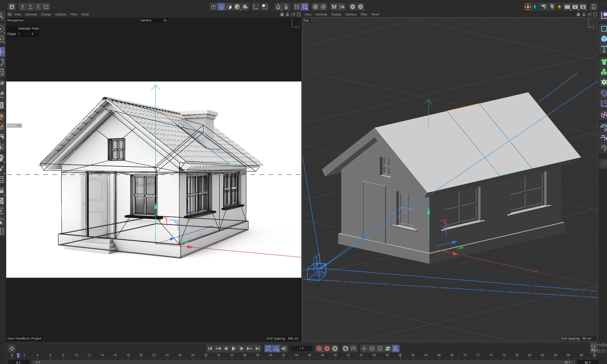The image size is (607, 364).
Task: Open the left viewport hamburger menu
Action: click(10, 14)
